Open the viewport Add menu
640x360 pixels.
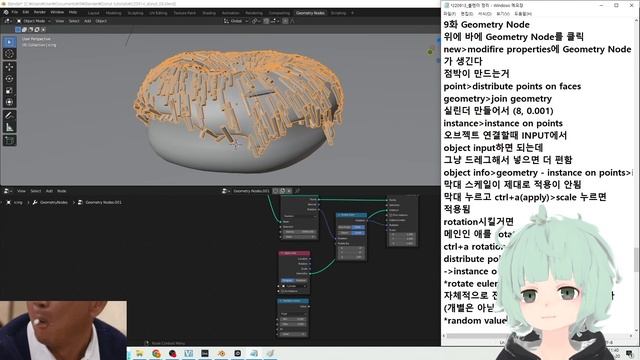(87, 21)
